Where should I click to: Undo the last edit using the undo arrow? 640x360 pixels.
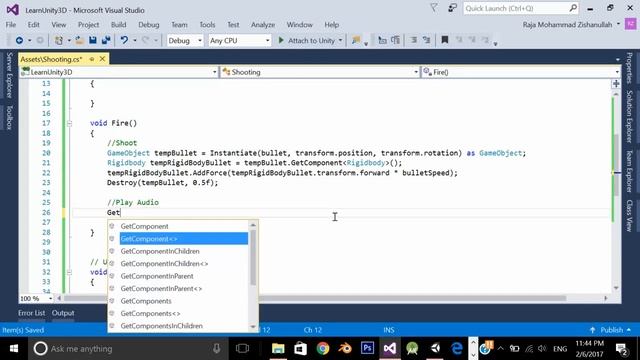click(124, 40)
